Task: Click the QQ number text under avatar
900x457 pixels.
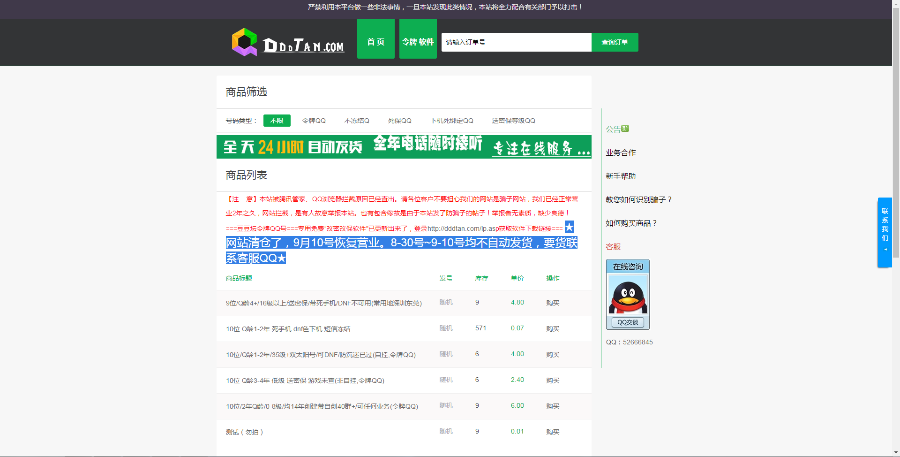Action: [x=629, y=342]
